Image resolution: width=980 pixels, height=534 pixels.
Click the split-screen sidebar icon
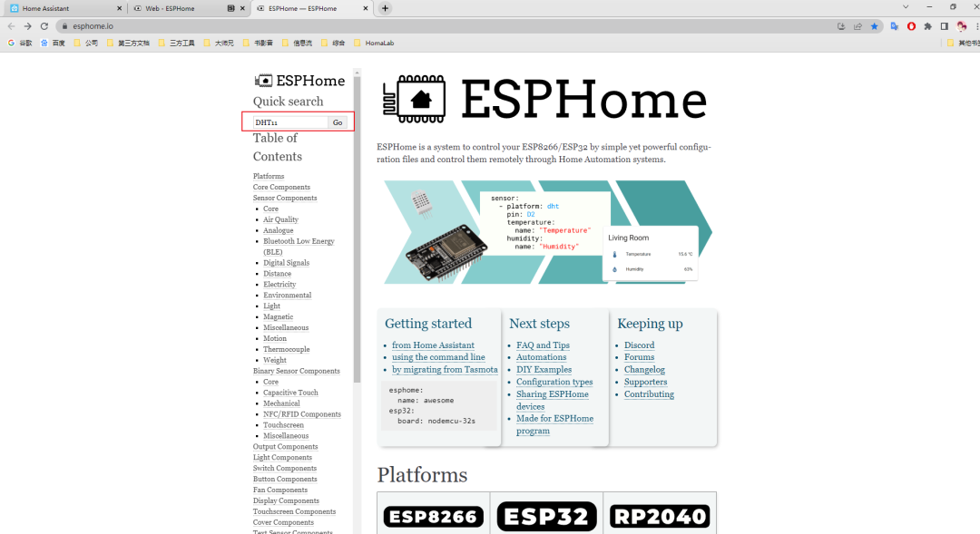click(x=944, y=25)
